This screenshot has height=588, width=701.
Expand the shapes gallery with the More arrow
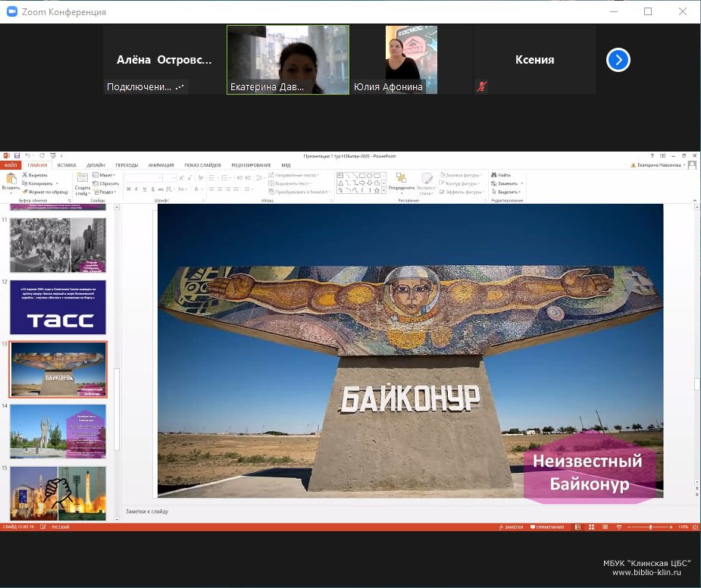(383, 191)
